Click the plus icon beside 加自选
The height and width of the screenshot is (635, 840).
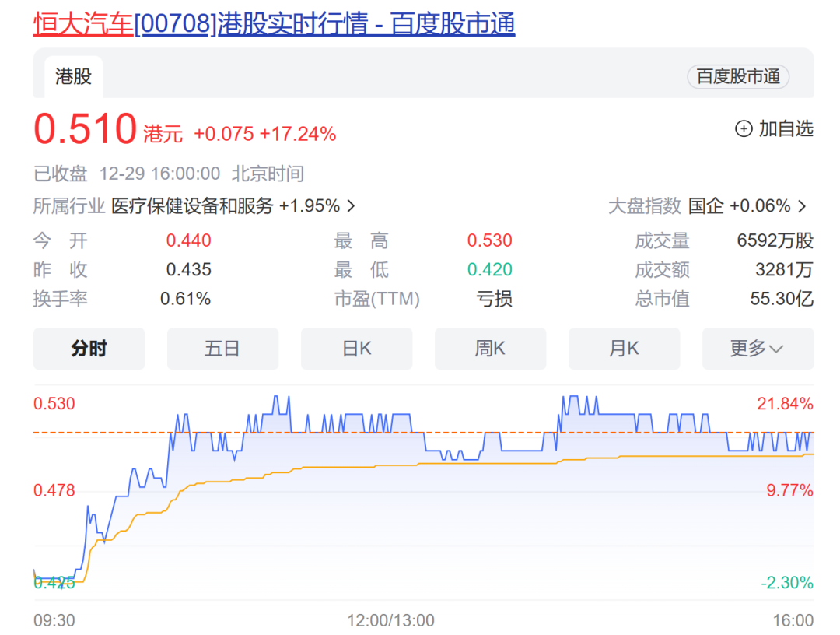tap(744, 128)
